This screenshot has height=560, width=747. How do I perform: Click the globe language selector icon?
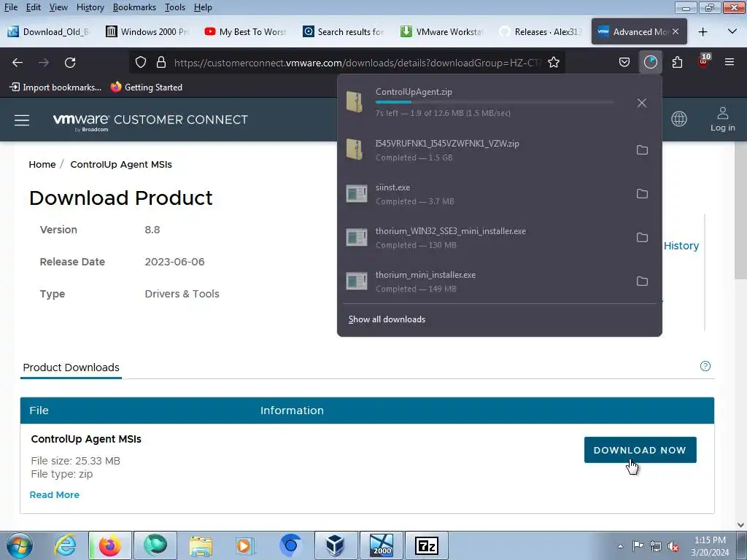(x=679, y=119)
